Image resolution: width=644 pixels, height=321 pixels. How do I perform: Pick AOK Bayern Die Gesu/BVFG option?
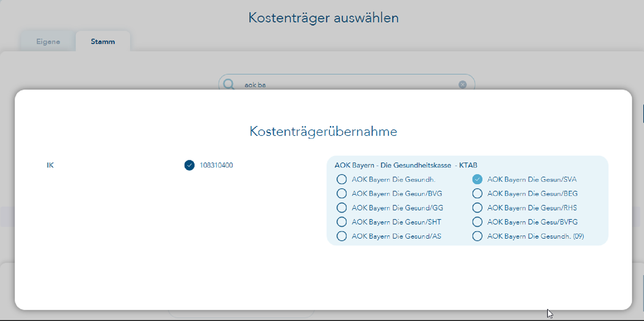(477, 222)
